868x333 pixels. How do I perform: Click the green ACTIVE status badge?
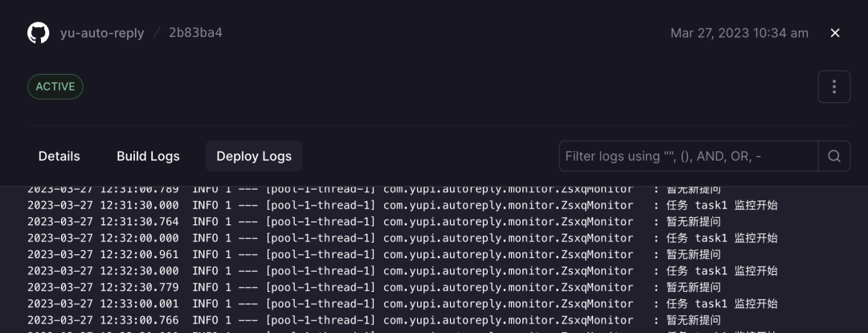55,87
